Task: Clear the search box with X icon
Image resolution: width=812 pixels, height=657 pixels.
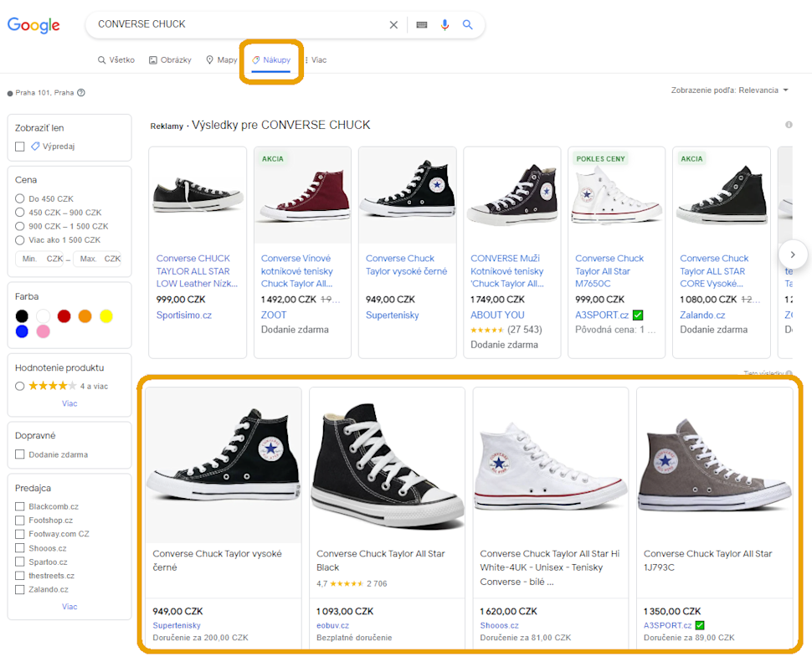Action: pos(393,24)
